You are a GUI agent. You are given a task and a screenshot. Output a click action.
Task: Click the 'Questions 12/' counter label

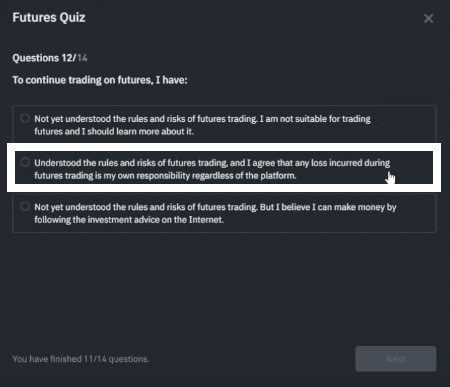pos(44,58)
